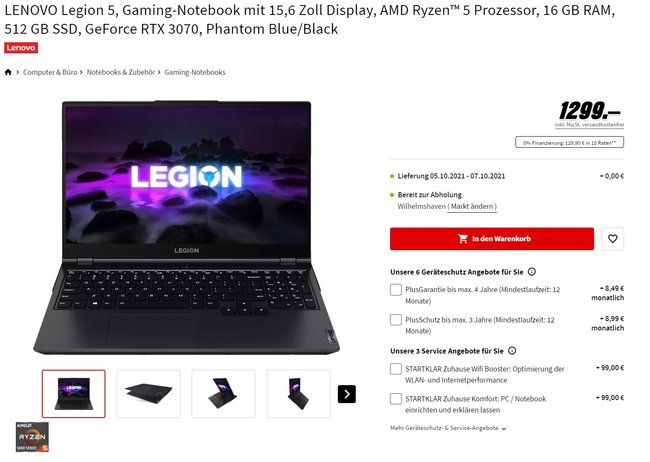The width and height of the screenshot is (650, 462).
Task: Enable PlusGarantie bis max. 4 Jahre checkbox
Action: pos(396,289)
